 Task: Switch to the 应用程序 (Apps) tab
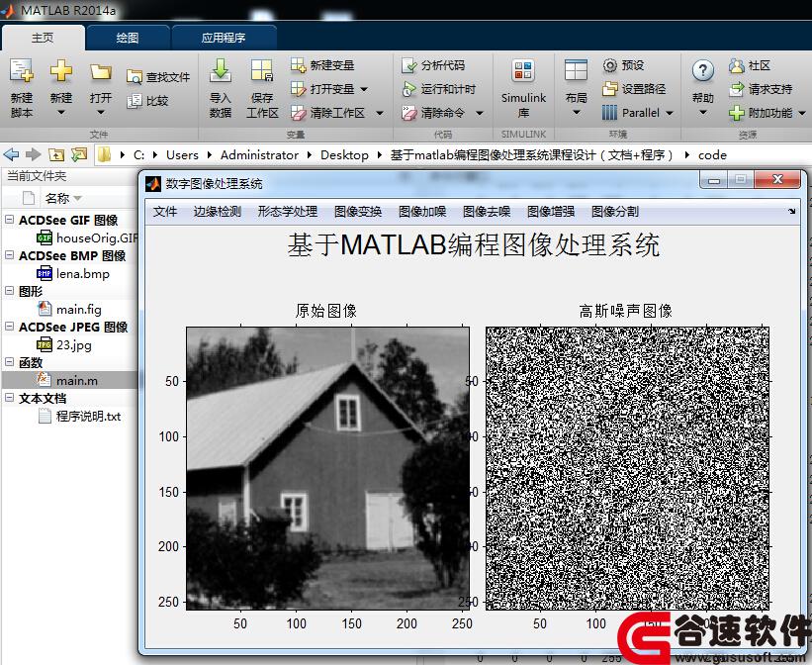point(224,38)
